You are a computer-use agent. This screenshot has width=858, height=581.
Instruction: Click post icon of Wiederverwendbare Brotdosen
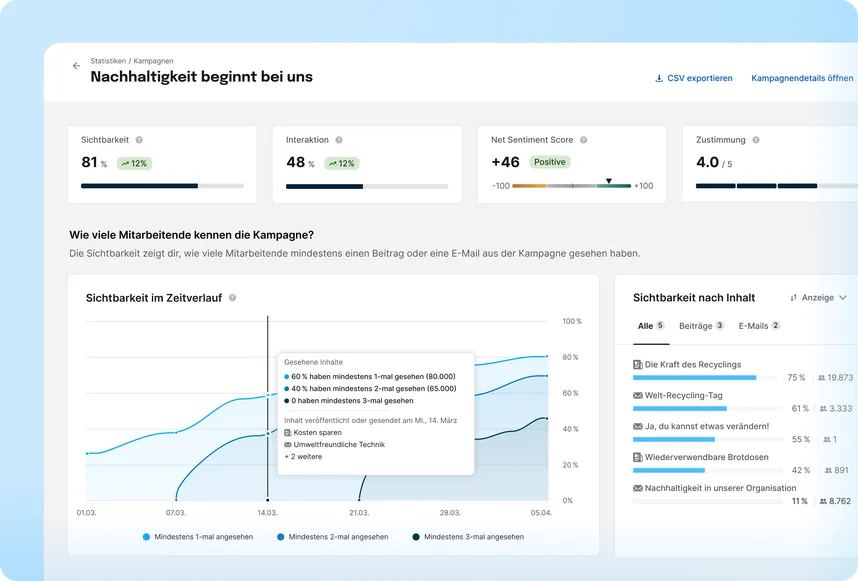[637, 457]
